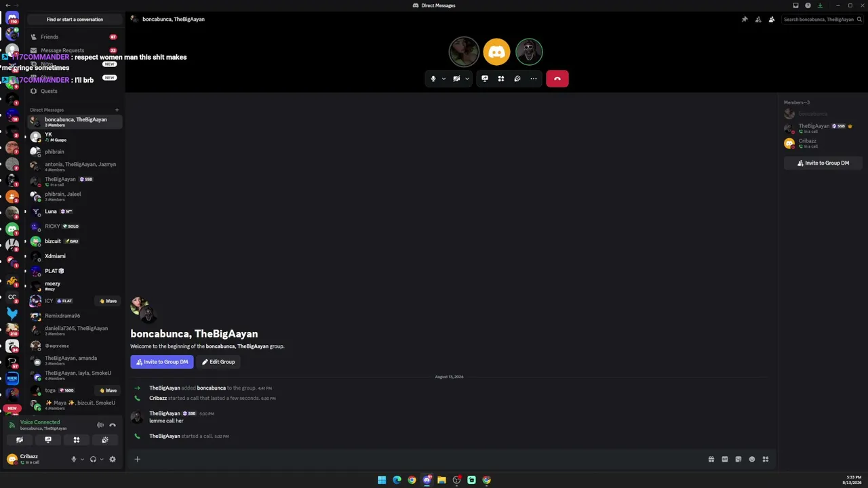This screenshot has width=868, height=488.
Task: Open the antonia, TheBigAayan, Jazmyn group
Action: [75, 167]
